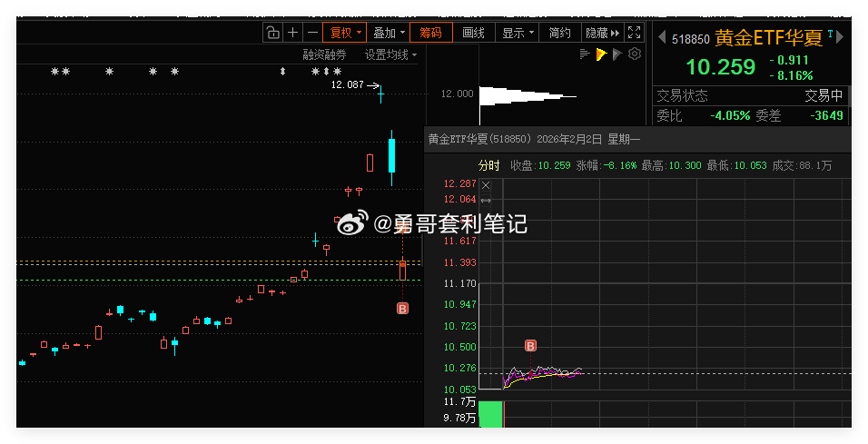Click the -8.16% change percentage
The image size is (868, 444).
(791, 75)
